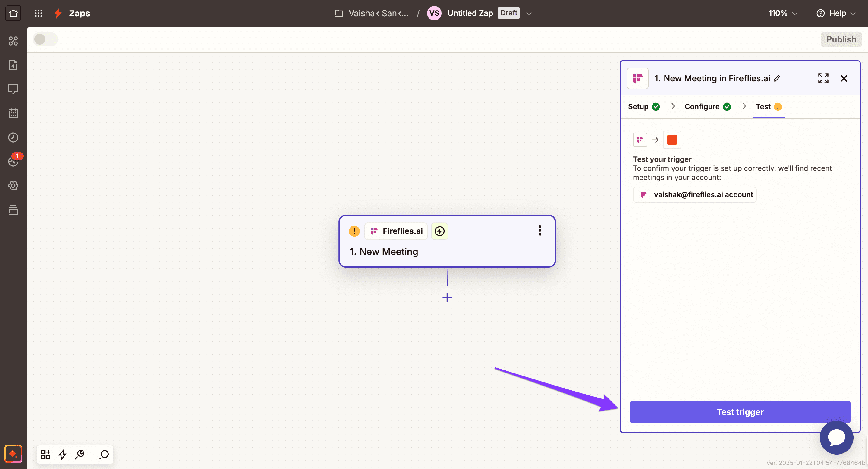Go to the Zapier home icon
868x469 pixels.
pos(13,13)
